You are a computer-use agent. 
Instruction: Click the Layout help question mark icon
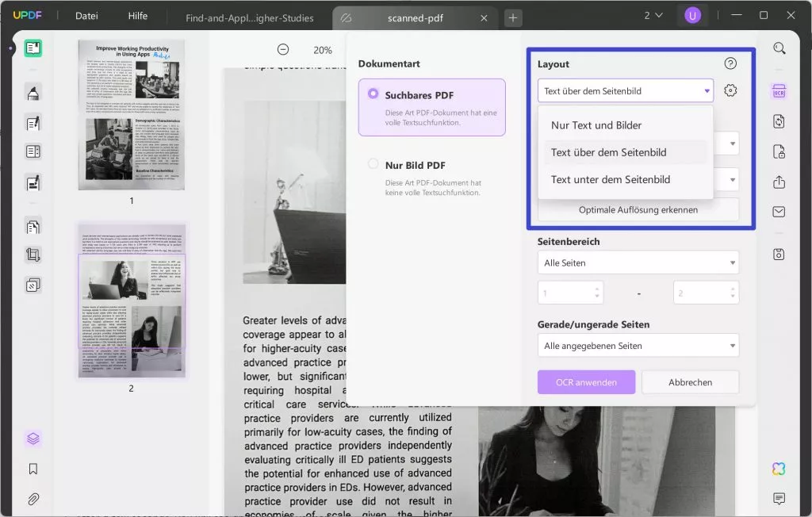click(730, 64)
